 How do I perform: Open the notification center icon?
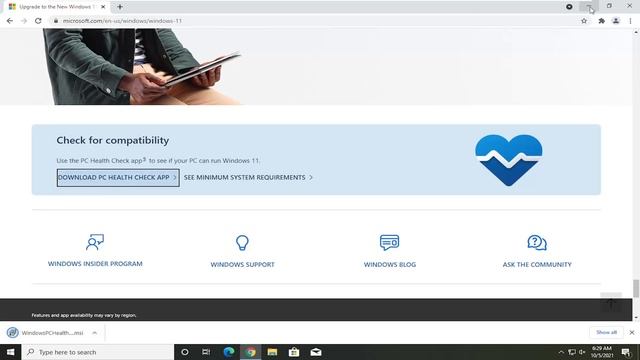coord(626,352)
